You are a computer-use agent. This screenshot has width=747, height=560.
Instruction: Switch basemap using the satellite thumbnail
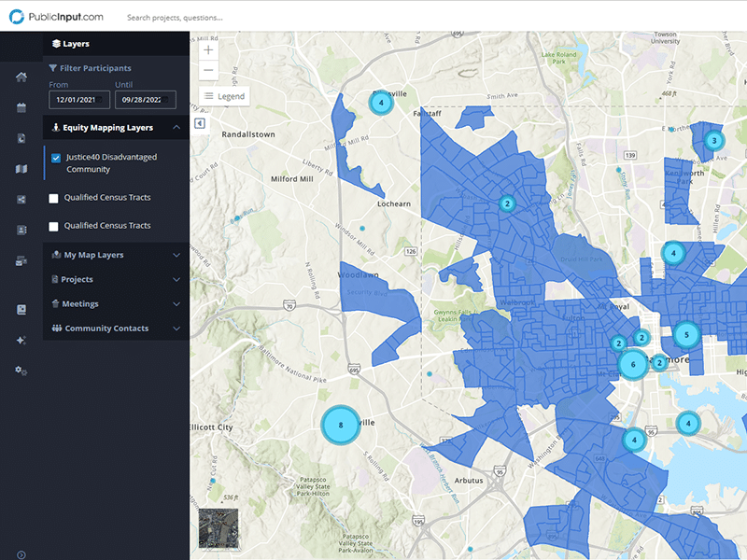tap(218, 528)
